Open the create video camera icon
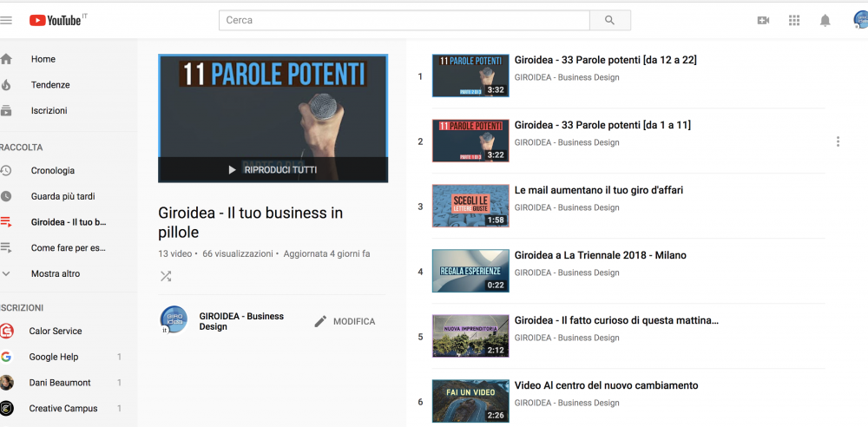This screenshot has width=868, height=427. [763, 21]
